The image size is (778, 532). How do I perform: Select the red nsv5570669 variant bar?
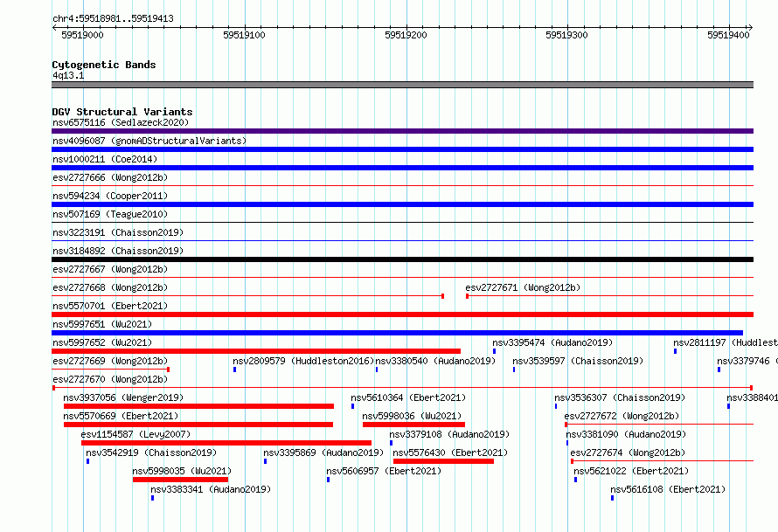(x=198, y=425)
